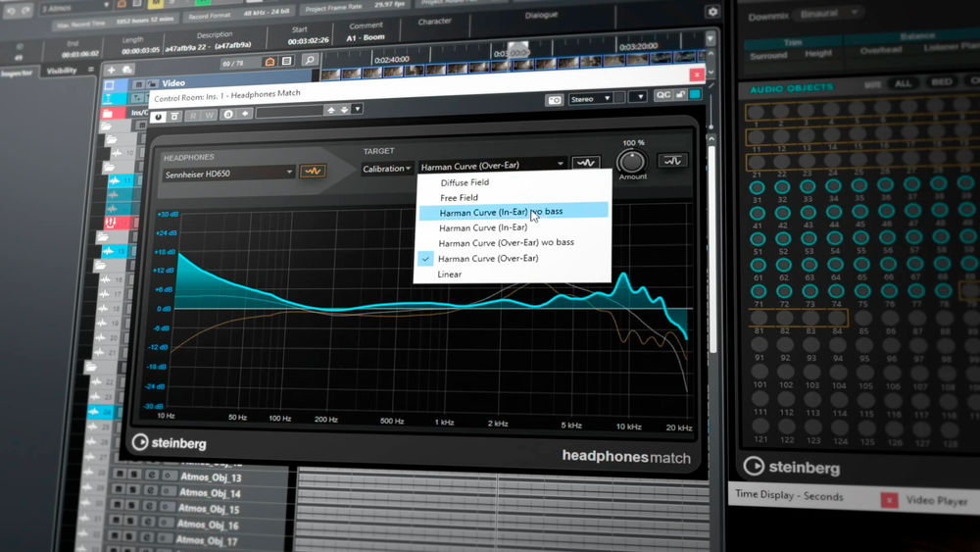Click the target curve icon next to Harman dropdown
The width and height of the screenshot is (980, 552).
pos(586,164)
